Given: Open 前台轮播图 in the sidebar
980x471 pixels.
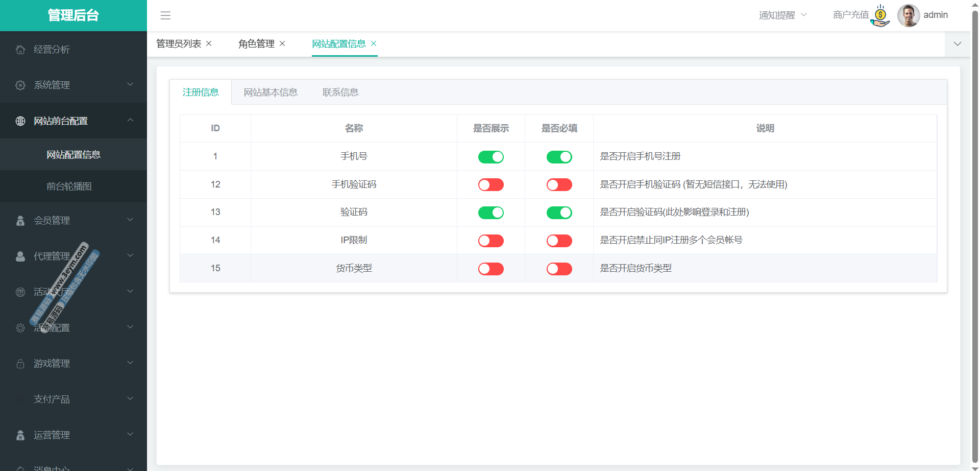Looking at the screenshot, I should 69,186.
